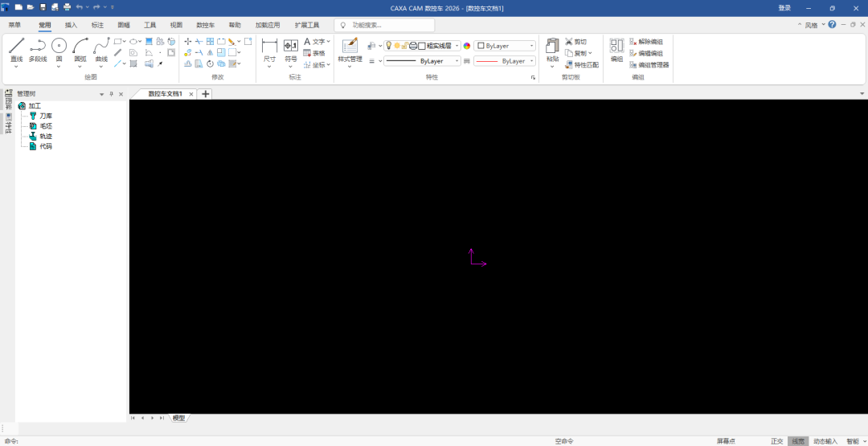Toggle 正交 ortho mode in status bar

777,441
